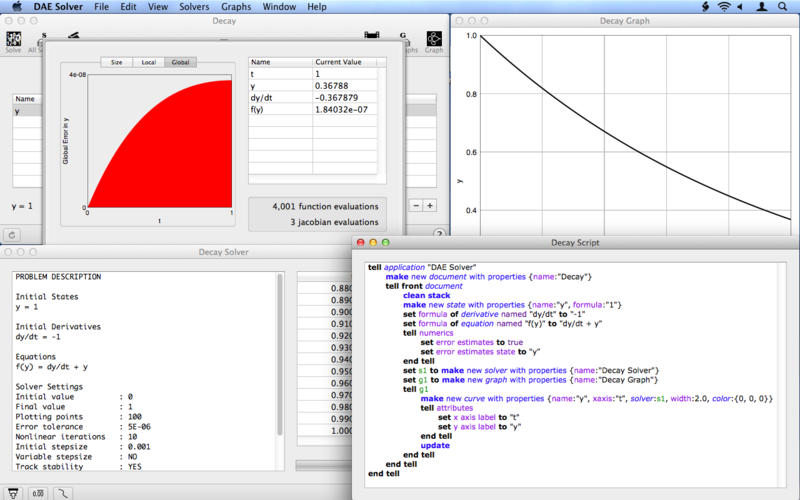Image resolution: width=800 pixels, height=500 pixels.
Task: Select the f(y) row in values table
Action: point(313,109)
